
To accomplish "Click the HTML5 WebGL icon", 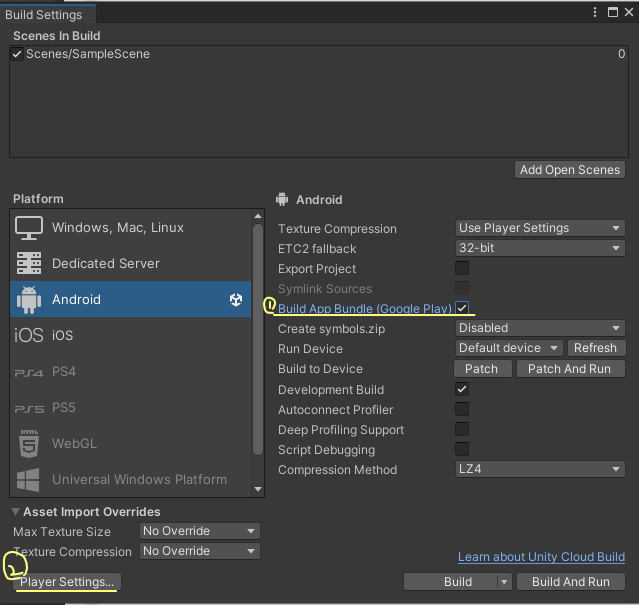I will 29,443.
